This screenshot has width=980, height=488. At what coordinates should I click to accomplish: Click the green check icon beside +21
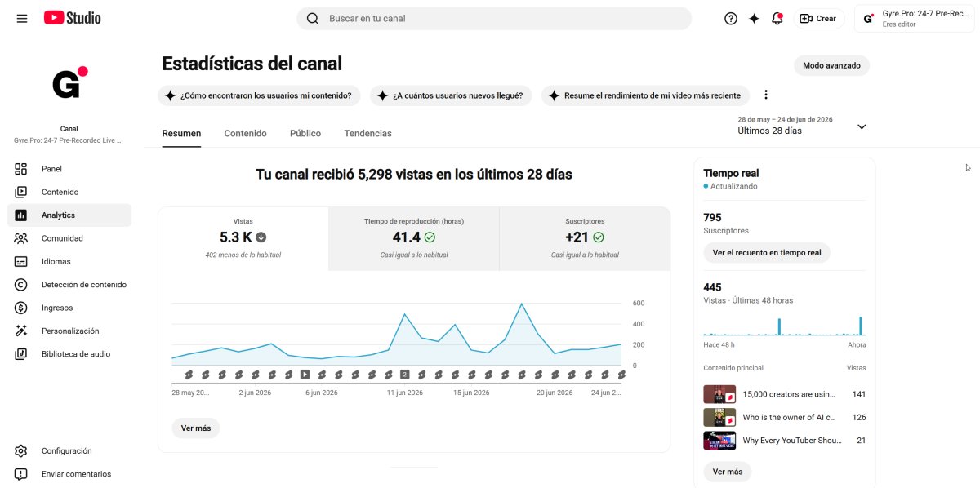pos(599,237)
